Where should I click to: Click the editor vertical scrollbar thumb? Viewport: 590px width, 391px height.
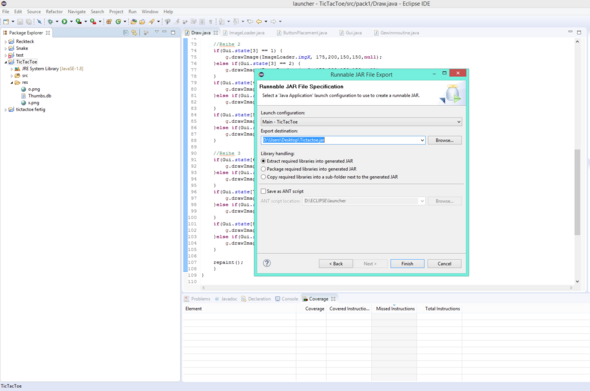pos(577,192)
